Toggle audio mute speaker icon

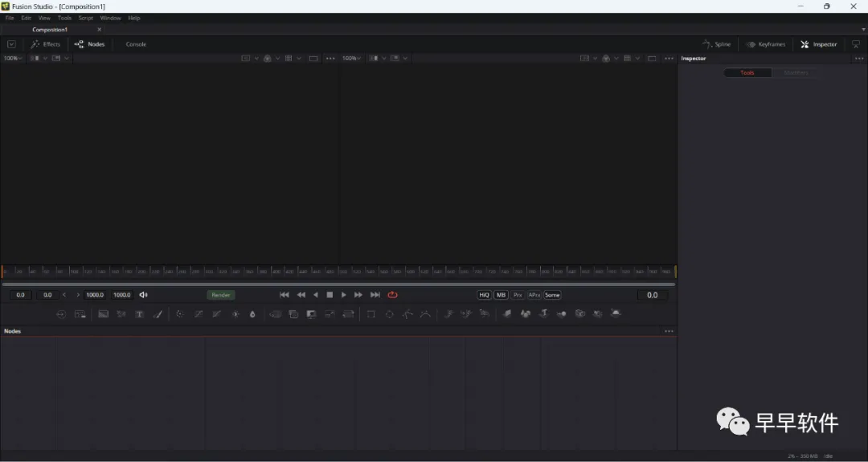[x=143, y=295]
